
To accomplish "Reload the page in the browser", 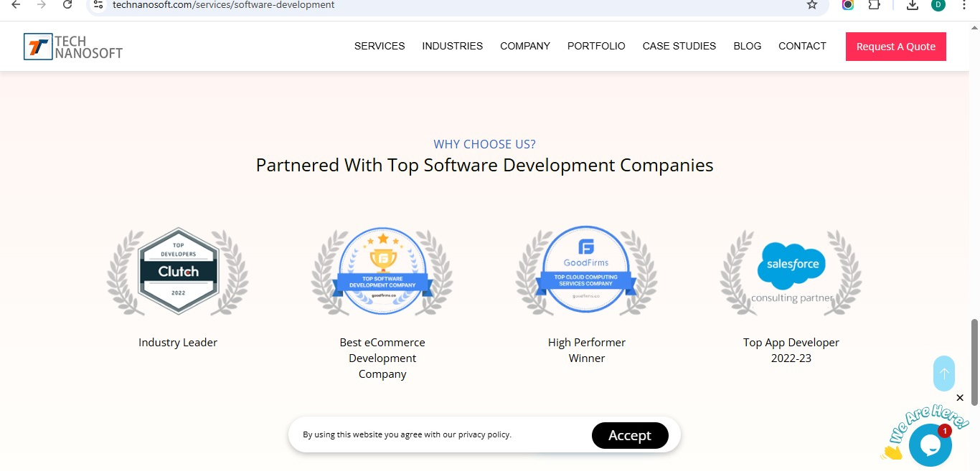I will [67, 5].
